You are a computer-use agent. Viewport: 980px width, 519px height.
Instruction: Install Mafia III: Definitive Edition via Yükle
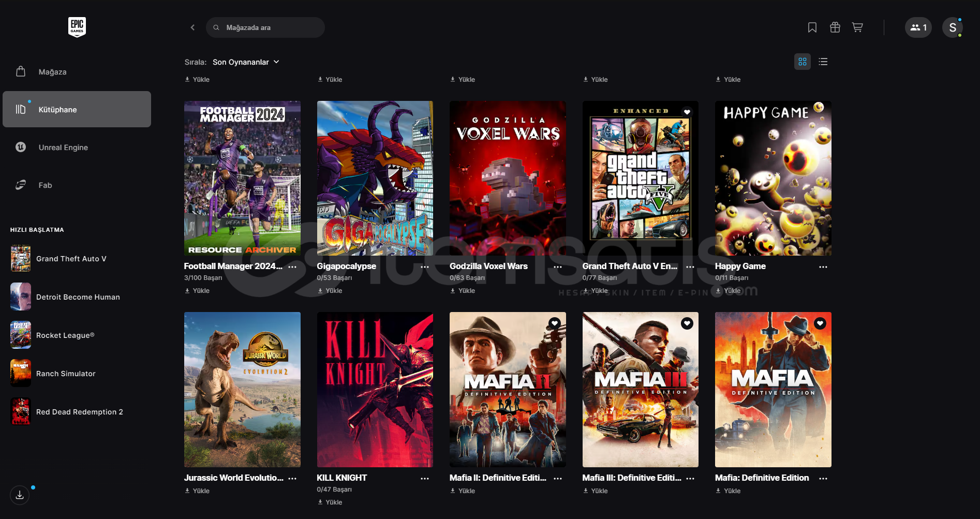pyautogui.click(x=595, y=491)
